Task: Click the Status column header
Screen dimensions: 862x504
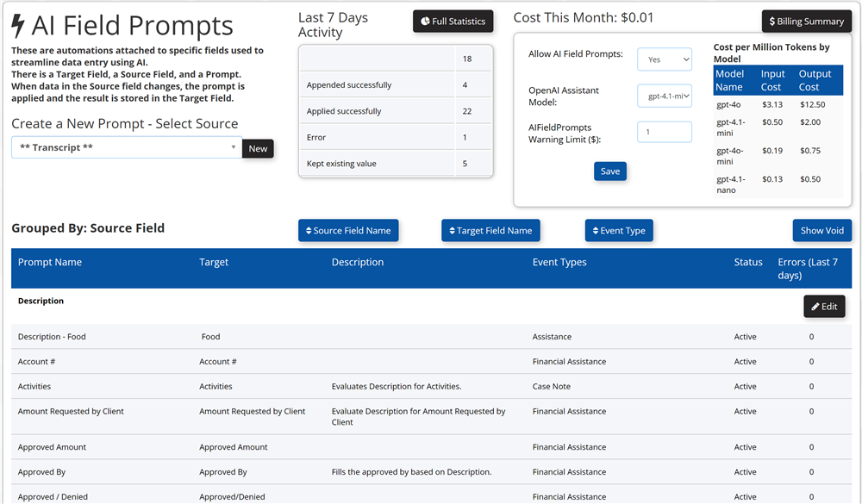Action: click(x=748, y=262)
